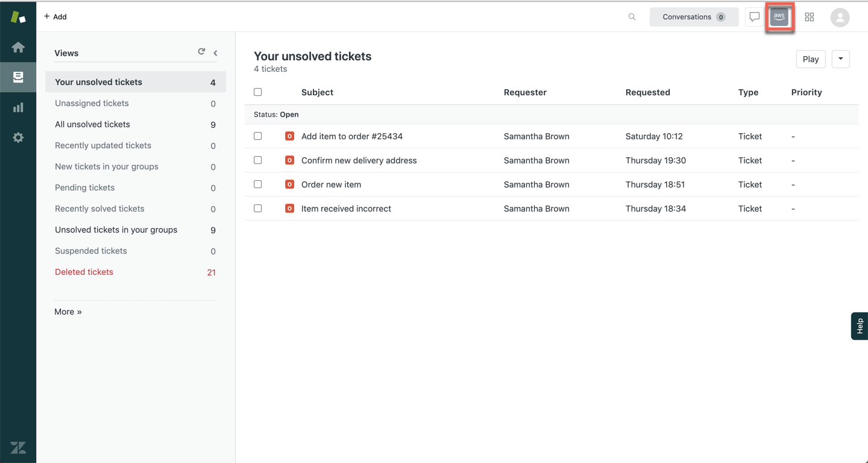
Task: Refresh the Views list
Action: pos(201,52)
